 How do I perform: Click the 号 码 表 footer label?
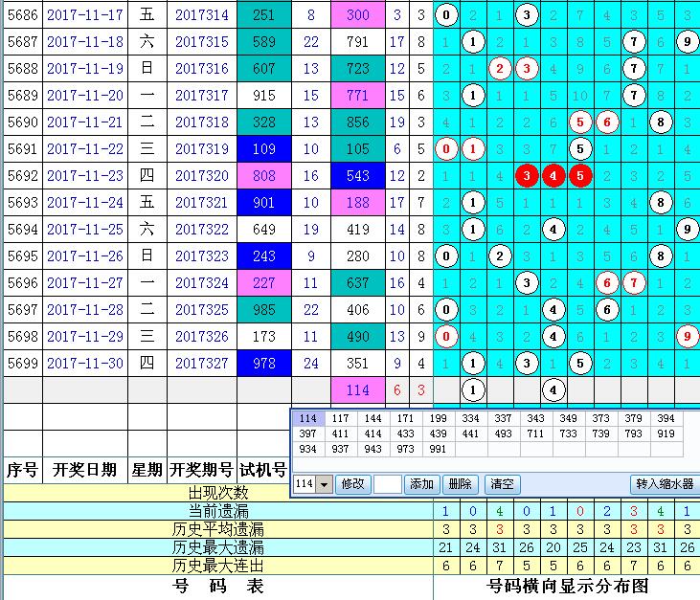(218, 587)
